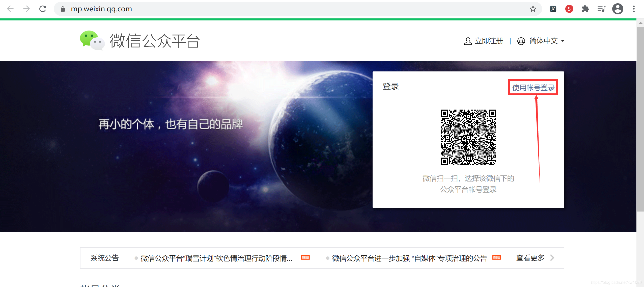Open the extensions puzzle icon
This screenshot has height=287, width=644.
tap(585, 9)
